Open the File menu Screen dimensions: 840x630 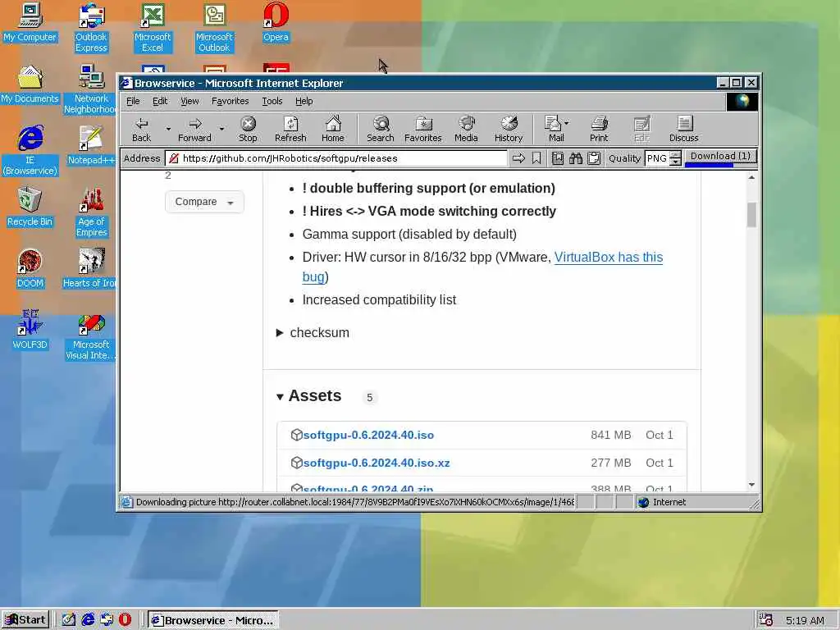point(133,101)
